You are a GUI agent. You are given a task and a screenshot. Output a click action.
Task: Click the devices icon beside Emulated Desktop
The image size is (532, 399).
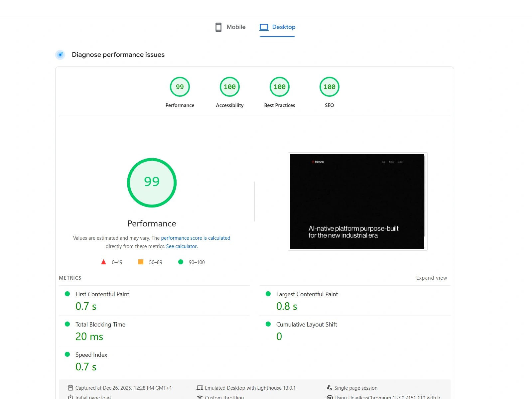[x=200, y=388]
